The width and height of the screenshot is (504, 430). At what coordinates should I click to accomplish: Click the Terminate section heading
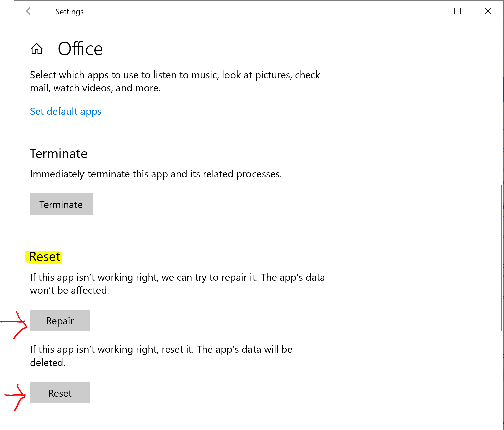tap(59, 154)
